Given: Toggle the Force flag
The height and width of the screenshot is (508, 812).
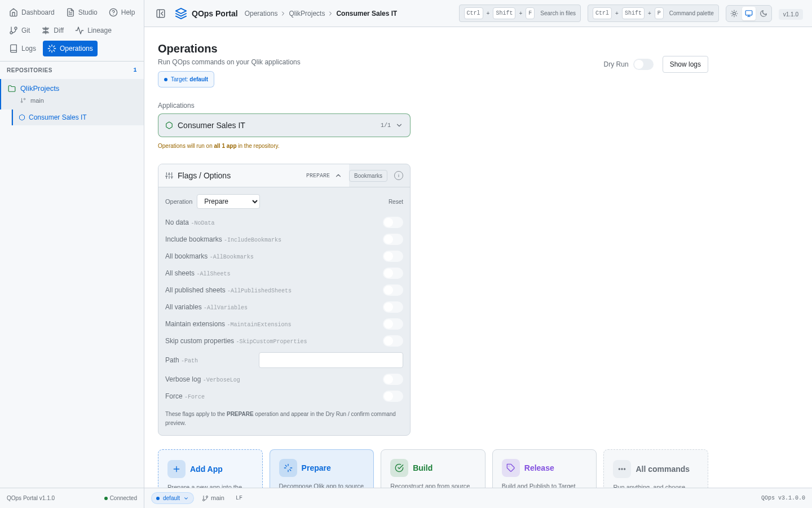Looking at the screenshot, I should click(x=393, y=396).
